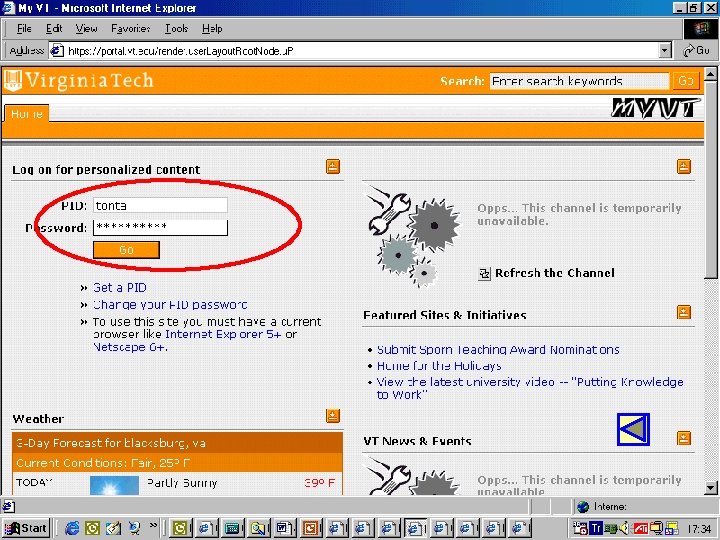The image size is (720, 540).
Task: Click the page scrollbar down arrow
Action: point(710,488)
